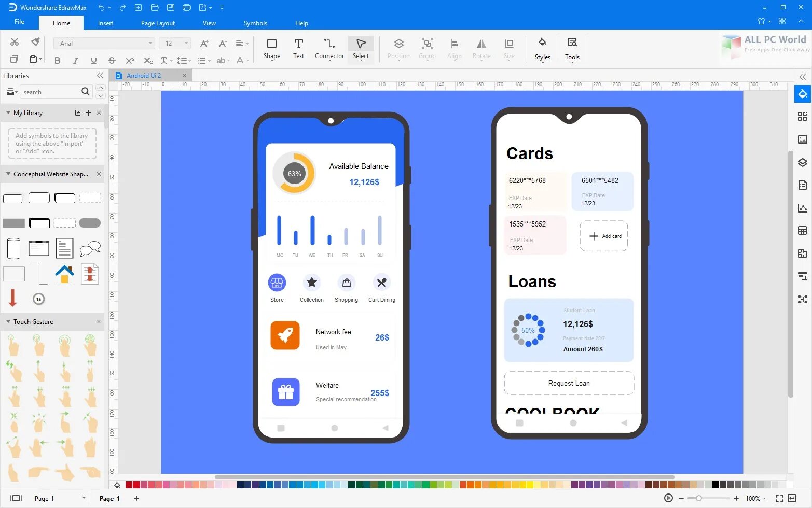Switch to the View tab

(209, 23)
